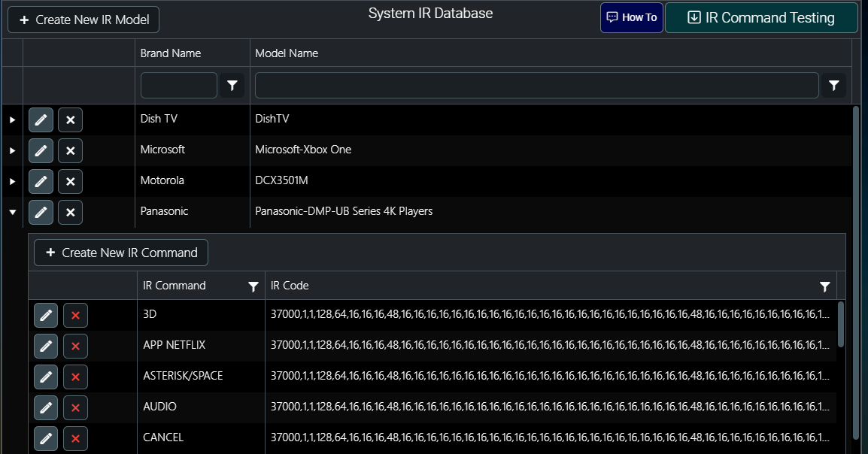The width and height of the screenshot is (868, 454).
Task: Delete the APP NETFLIX command
Action: [x=75, y=347]
